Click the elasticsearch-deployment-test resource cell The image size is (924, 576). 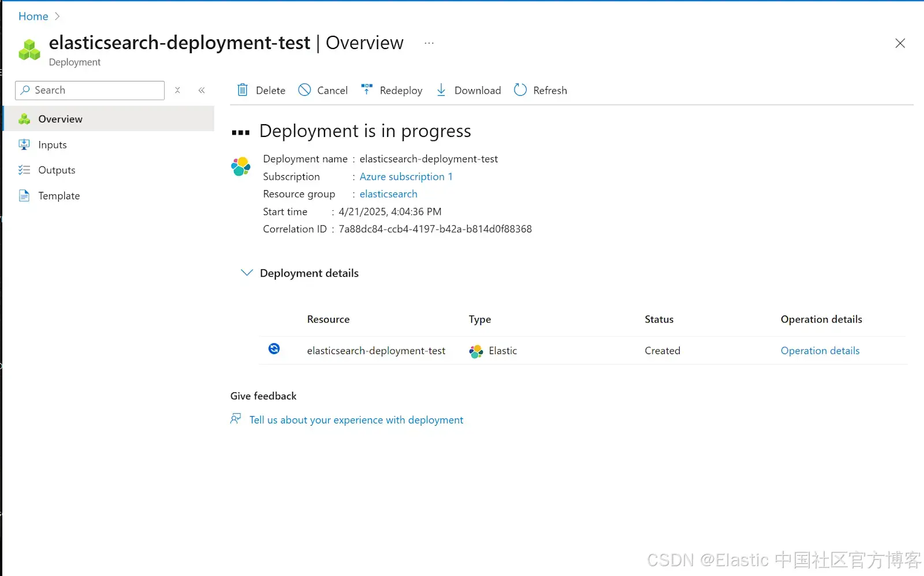[x=376, y=351]
